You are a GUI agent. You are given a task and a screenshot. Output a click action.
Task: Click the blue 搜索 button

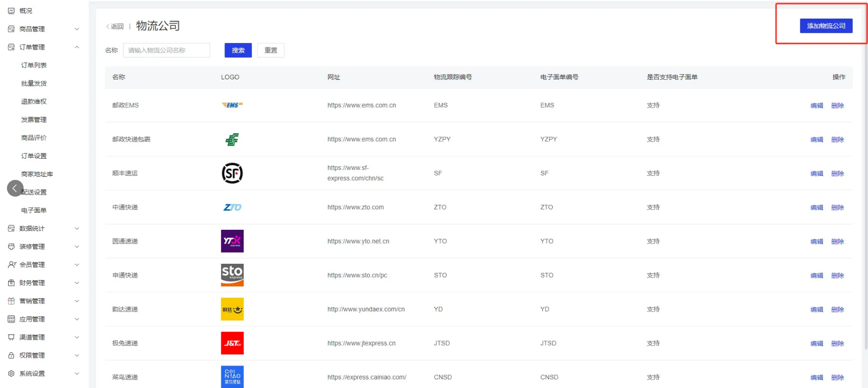tap(238, 50)
